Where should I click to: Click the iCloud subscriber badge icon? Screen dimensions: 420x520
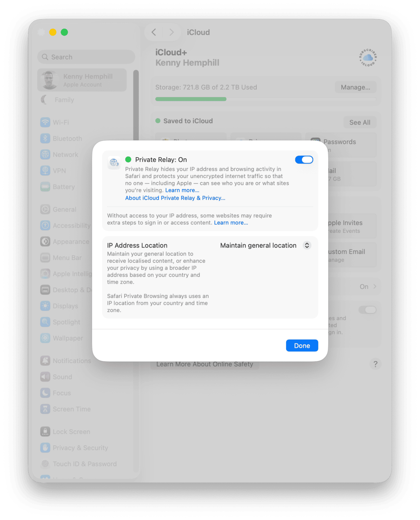point(368,58)
